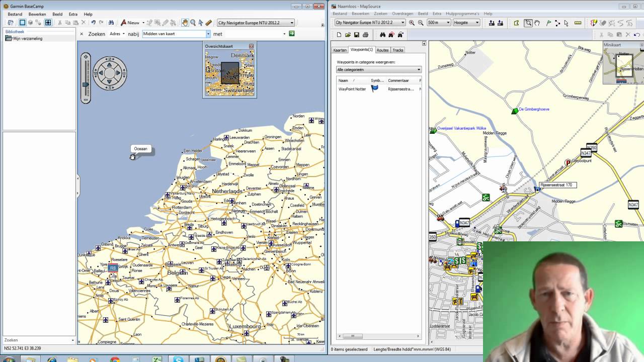Screen dimensions: 644x362
Task: Click the new file icon in MapSource
Action: click(339, 35)
